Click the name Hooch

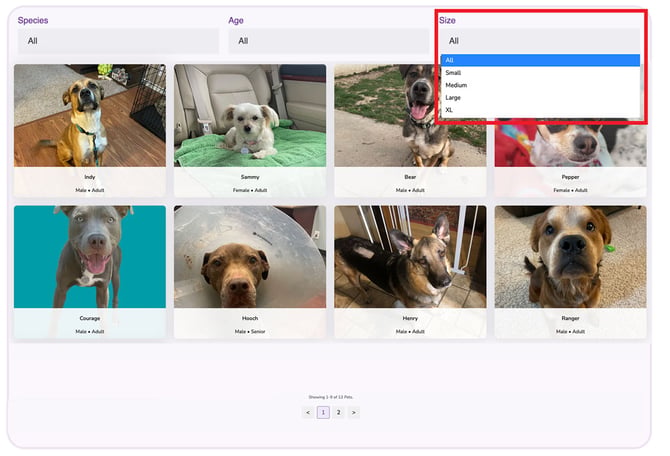click(250, 318)
